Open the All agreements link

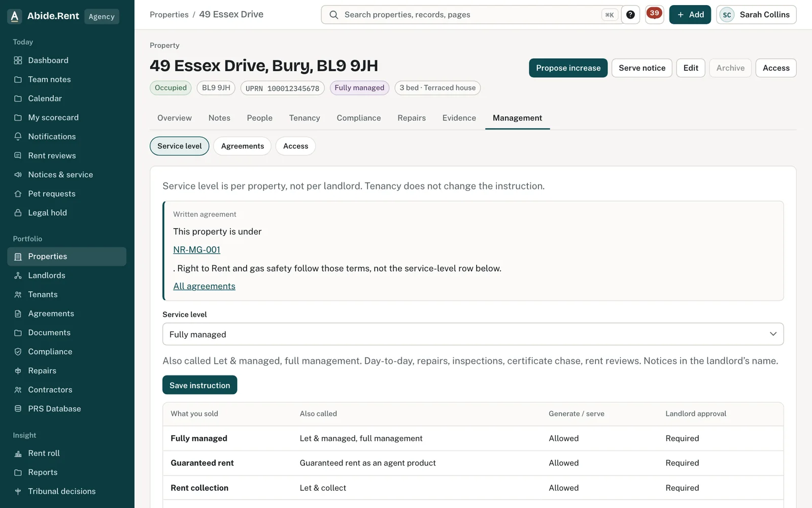tap(205, 287)
